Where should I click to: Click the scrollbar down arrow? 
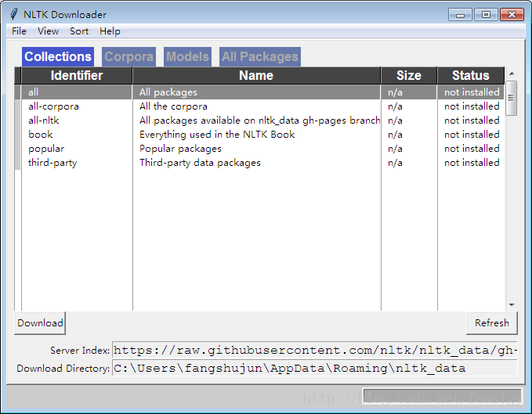click(512, 305)
